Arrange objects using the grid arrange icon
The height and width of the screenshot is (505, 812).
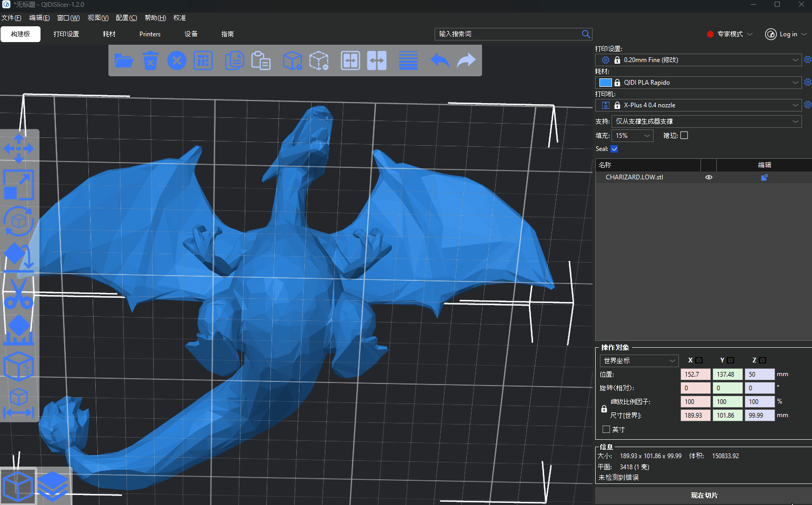(203, 60)
